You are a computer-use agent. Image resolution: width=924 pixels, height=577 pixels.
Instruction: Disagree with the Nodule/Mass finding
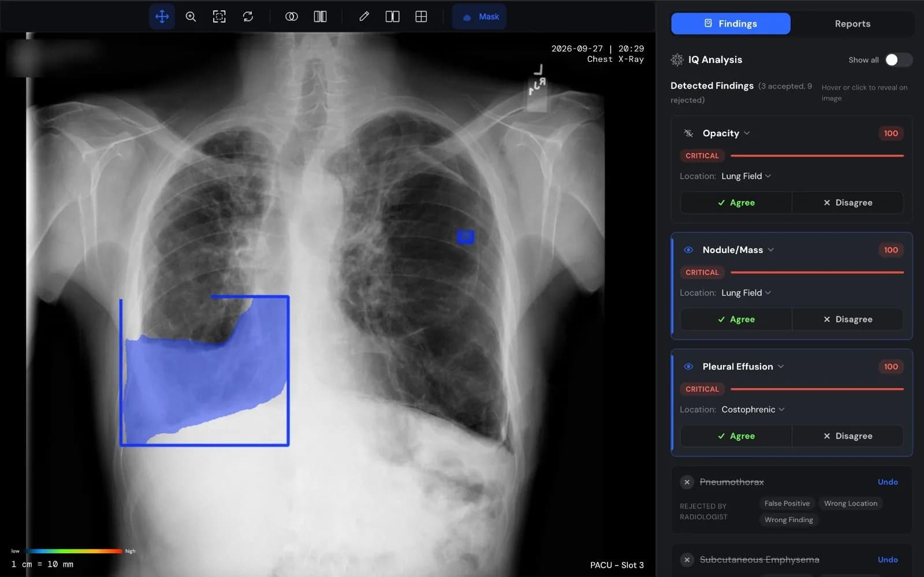point(848,319)
